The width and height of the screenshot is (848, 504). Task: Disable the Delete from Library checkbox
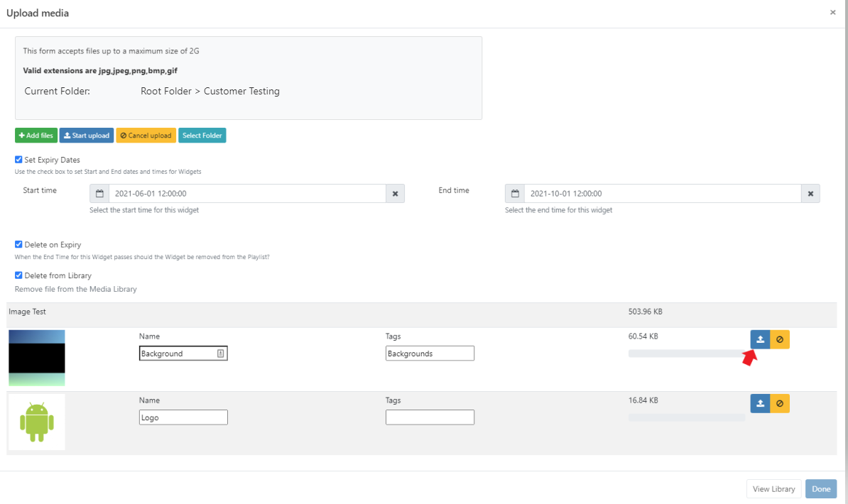18,275
